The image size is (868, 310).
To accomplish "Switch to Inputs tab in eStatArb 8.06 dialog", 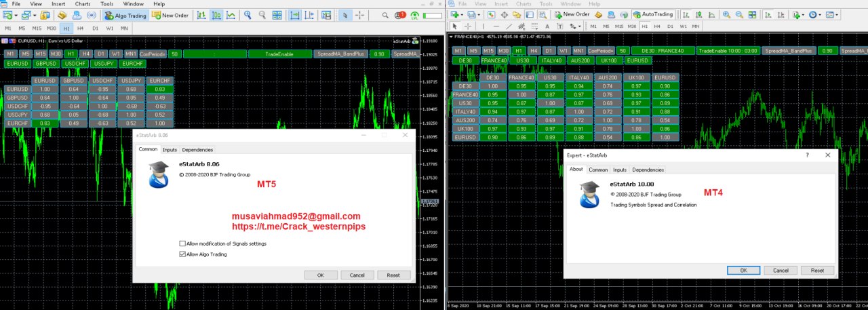I will 170,149.
